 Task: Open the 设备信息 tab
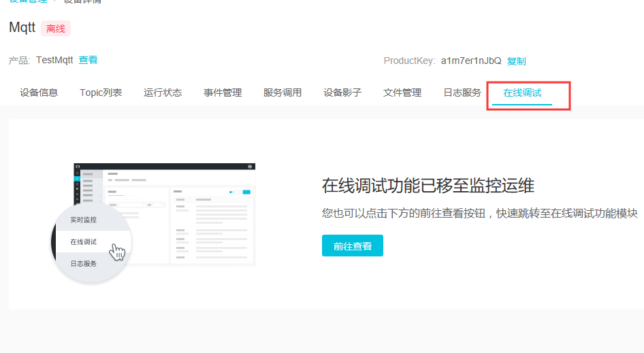pos(39,93)
